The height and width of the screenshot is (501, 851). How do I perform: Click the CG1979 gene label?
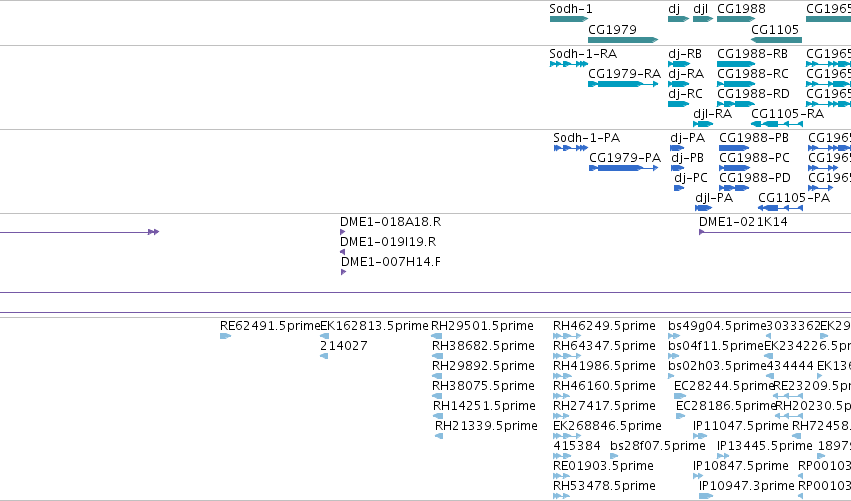tap(612, 29)
